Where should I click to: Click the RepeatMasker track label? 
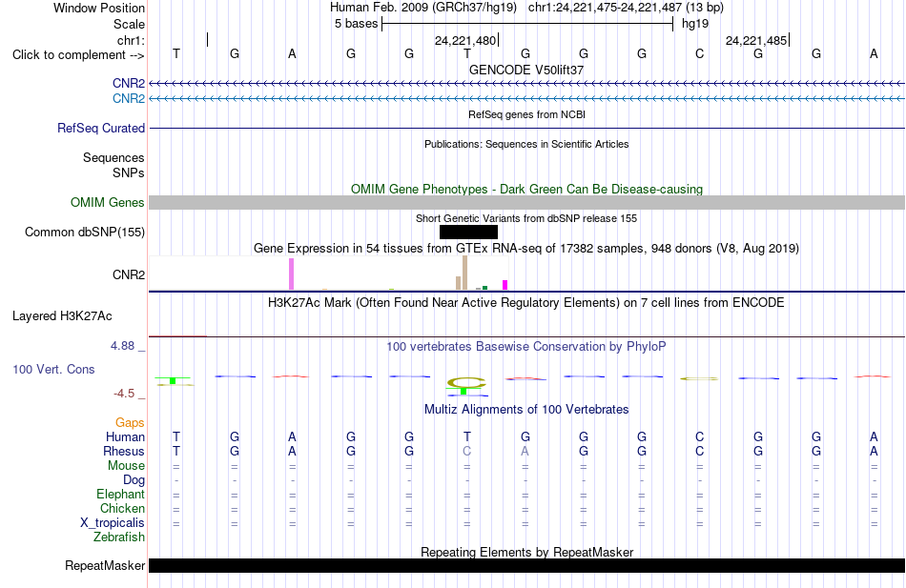[x=105, y=565]
